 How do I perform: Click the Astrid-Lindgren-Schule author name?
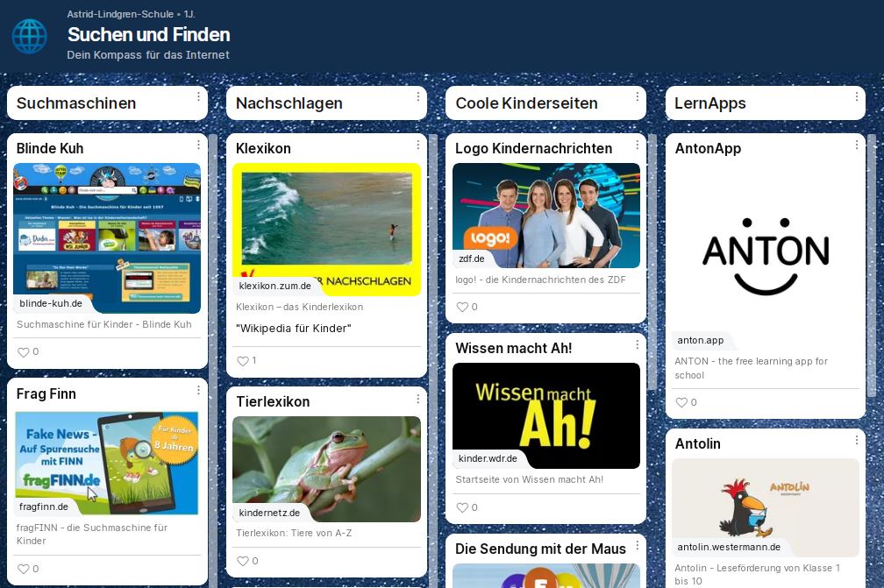tap(122, 14)
